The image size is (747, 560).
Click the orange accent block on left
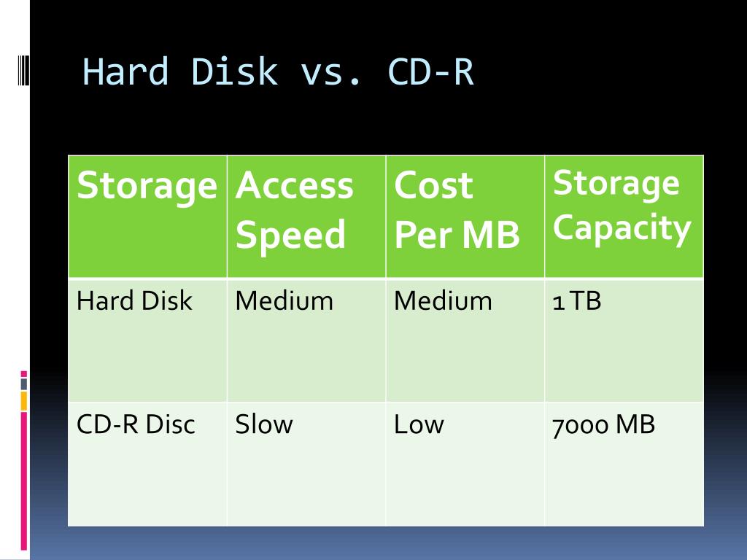[x=24, y=401]
